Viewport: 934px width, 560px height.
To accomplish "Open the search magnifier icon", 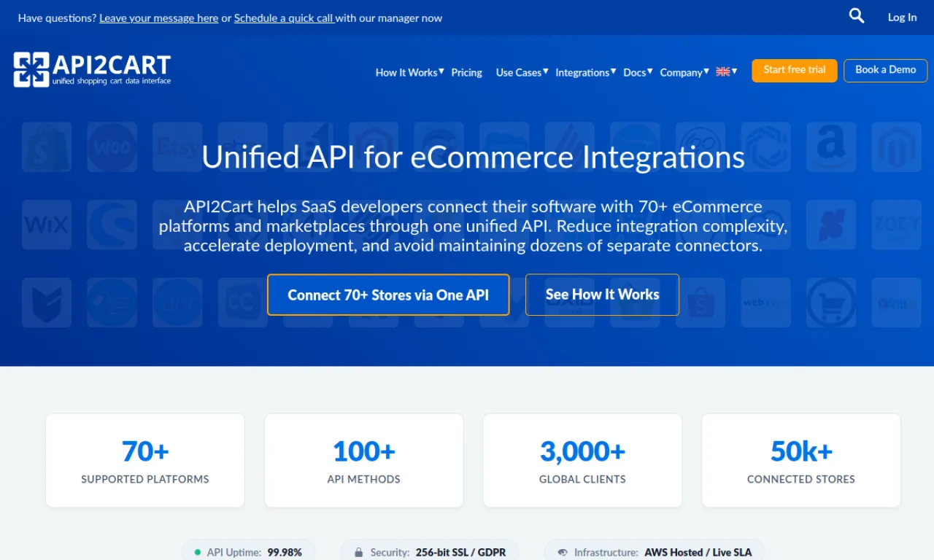I will tap(857, 16).
